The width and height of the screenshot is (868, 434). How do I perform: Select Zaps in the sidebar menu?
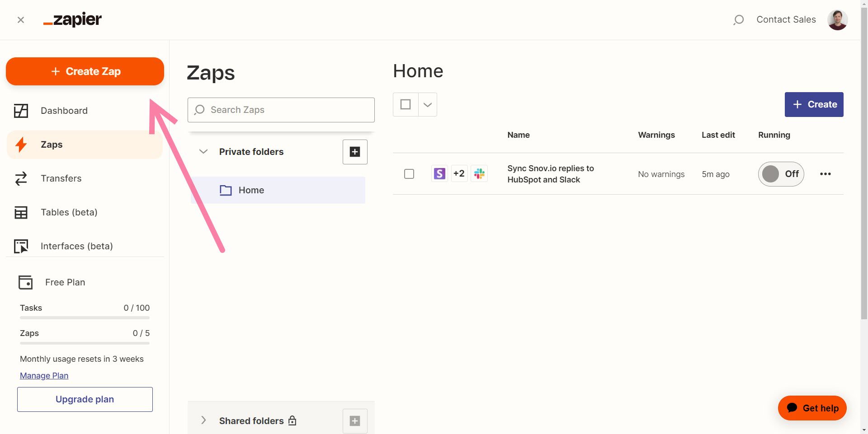click(85, 145)
